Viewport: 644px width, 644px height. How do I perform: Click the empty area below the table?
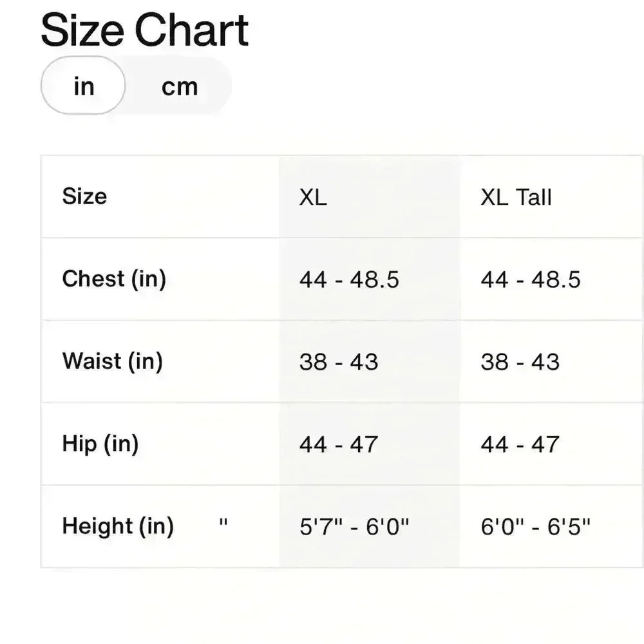322,606
